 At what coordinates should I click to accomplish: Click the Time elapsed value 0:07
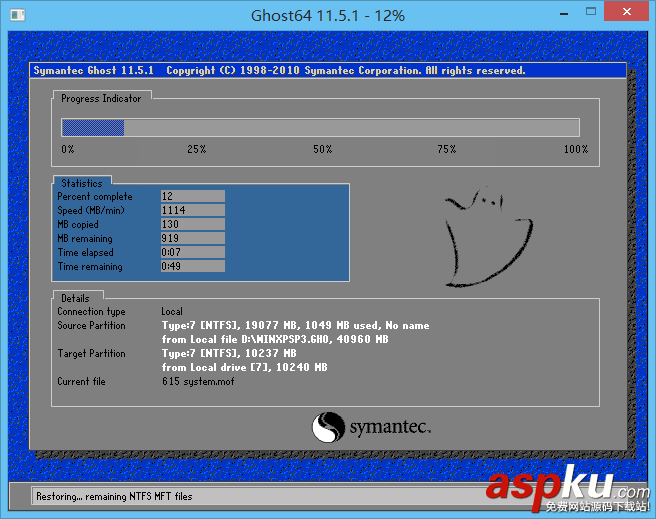click(193, 252)
